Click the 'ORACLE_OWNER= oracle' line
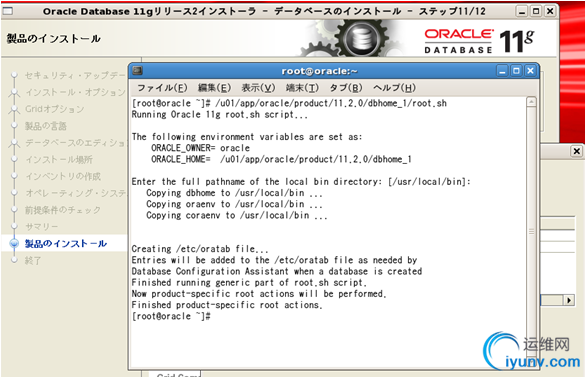The width and height of the screenshot is (586, 378). click(x=200, y=148)
